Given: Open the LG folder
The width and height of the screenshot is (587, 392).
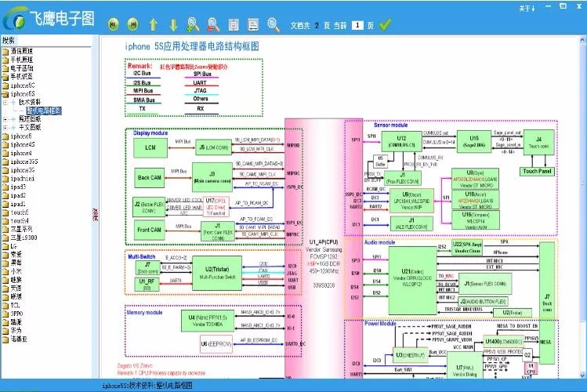Looking at the screenshot, I should [9, 246].
